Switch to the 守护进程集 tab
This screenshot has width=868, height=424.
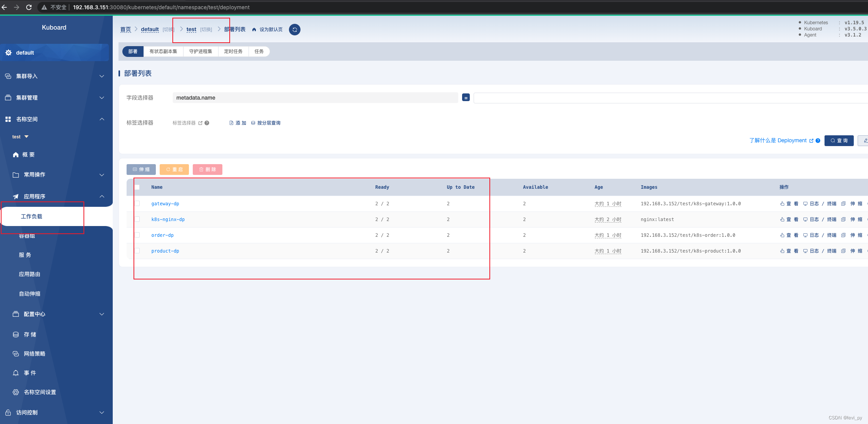[x=200, y=52]
